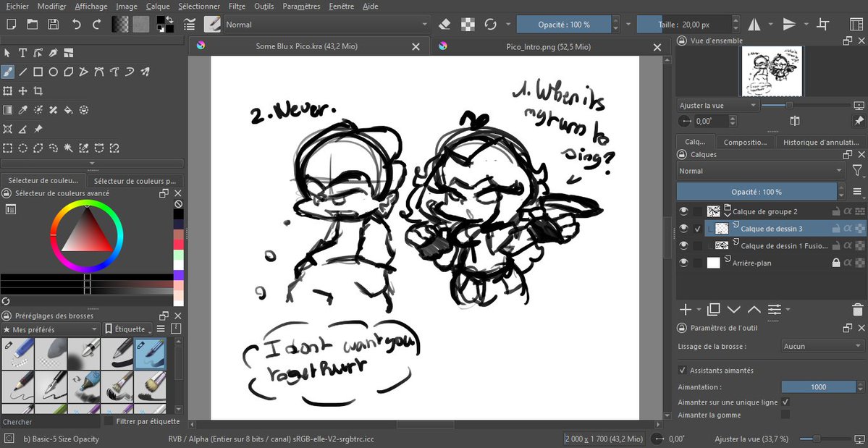Viewport: 868px width, 448px height.
Task: Select the Gradient tool
Action: pyautogui.click(x=8, y=110)
